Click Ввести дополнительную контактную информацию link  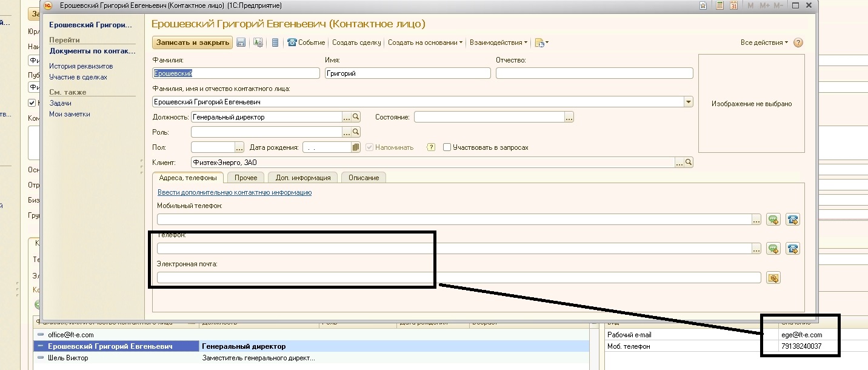pyautogui.click(x=235, y=192)
